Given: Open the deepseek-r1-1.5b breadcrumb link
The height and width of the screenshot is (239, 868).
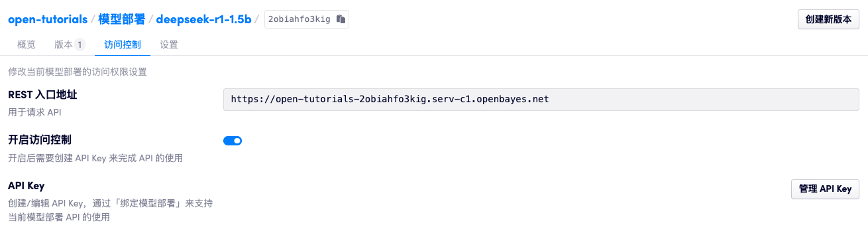Looking at the screenshot, I should (x=203, y=19).
